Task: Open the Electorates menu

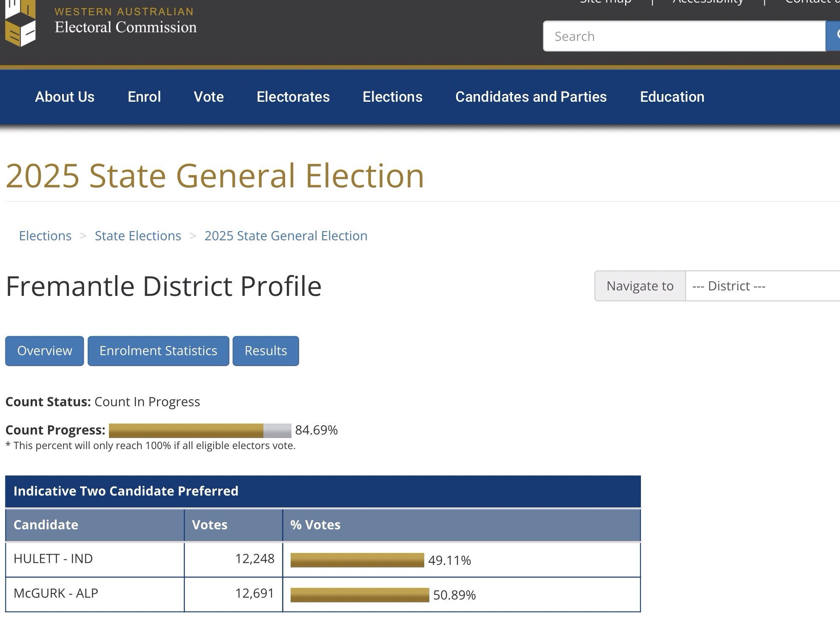Action: [x=293, y=97]
